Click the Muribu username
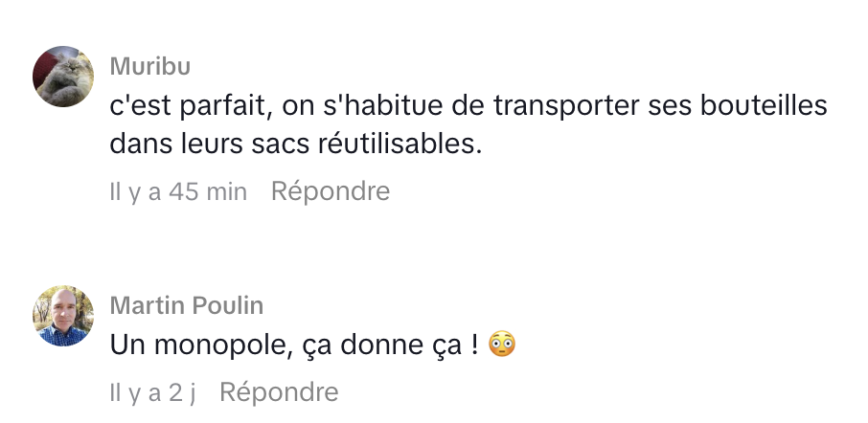Screen dimensions: 868x423 click(150, 66)
